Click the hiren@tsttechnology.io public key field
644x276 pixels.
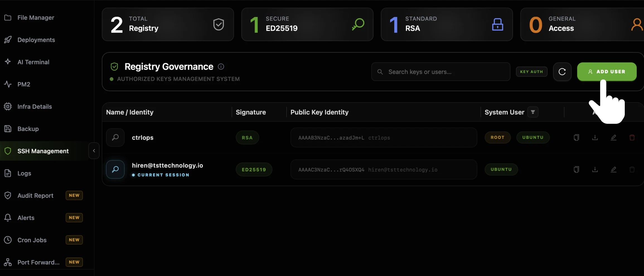click(384, 170)
